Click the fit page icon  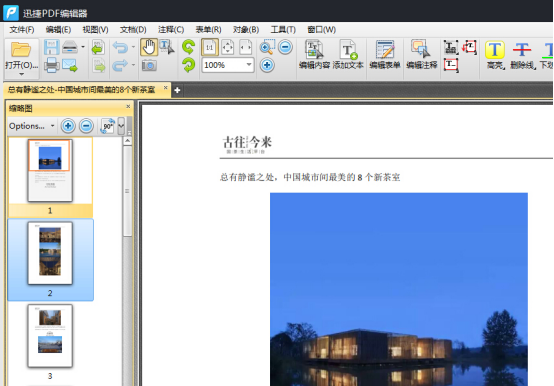pos(228,47)
